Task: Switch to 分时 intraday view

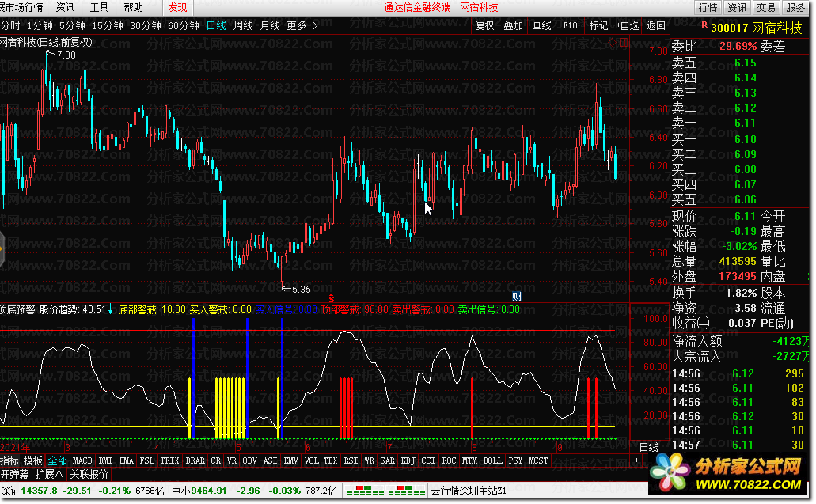Action: tap(10, 25)
